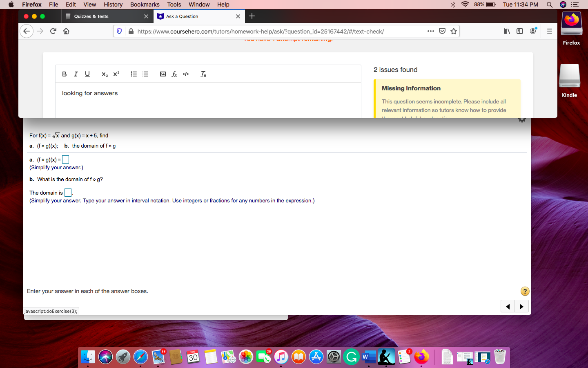The image size is (588, 368).
Task: Open the yellow question mark help button
Action: (525, 291)
